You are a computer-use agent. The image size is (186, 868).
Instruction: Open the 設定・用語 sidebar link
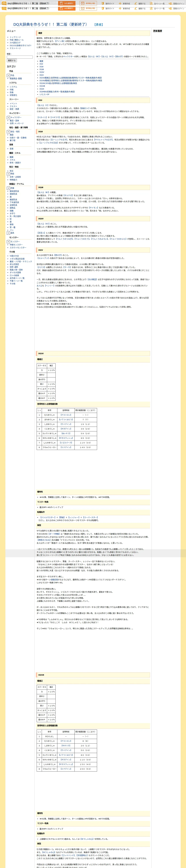pos(14,109)
